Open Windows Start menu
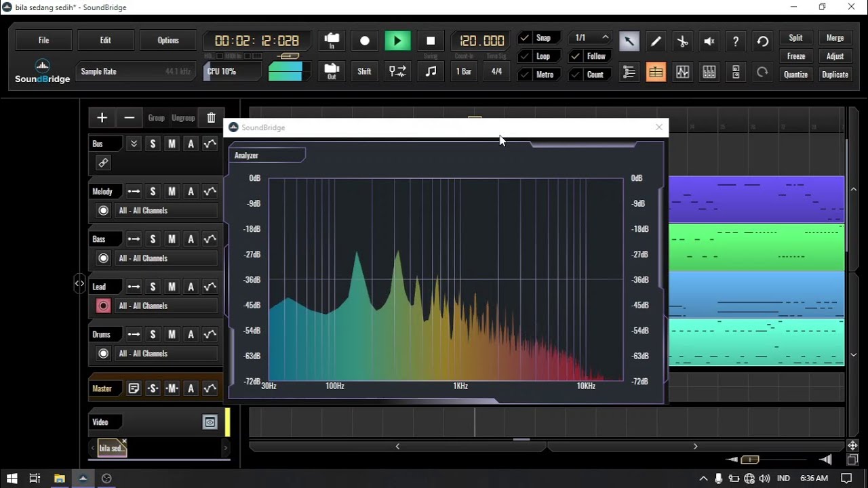 [12, 479]
